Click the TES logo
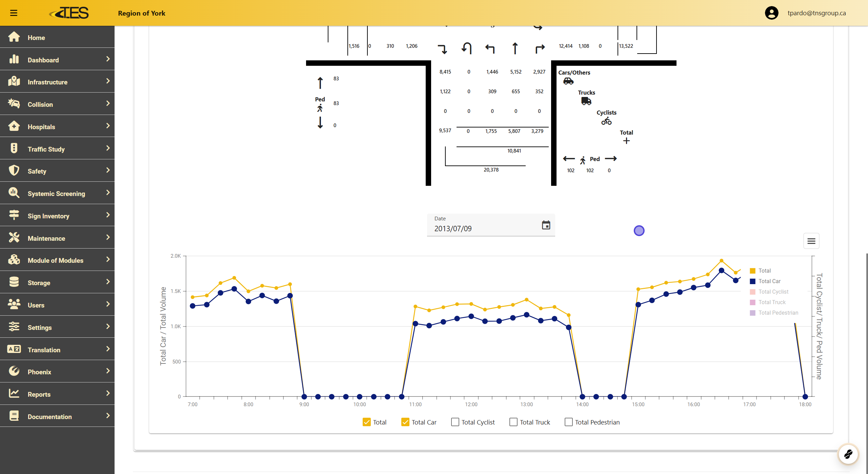868x474 pixels. [69, 13]
